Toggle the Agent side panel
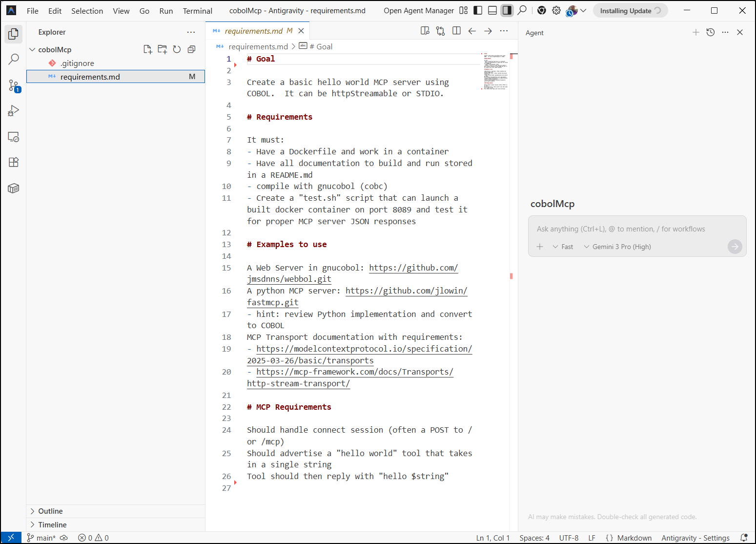The height and width of the screenshot is (544, 756). pyautogui.click(x=507, y=10)
